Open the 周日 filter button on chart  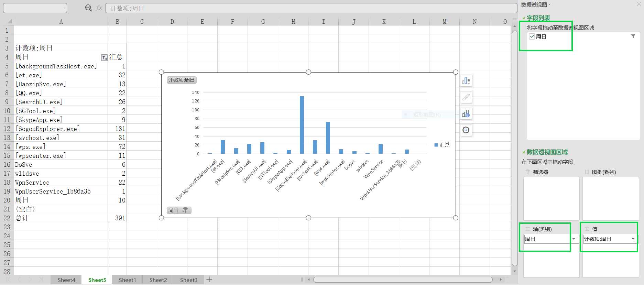point(179,210)
